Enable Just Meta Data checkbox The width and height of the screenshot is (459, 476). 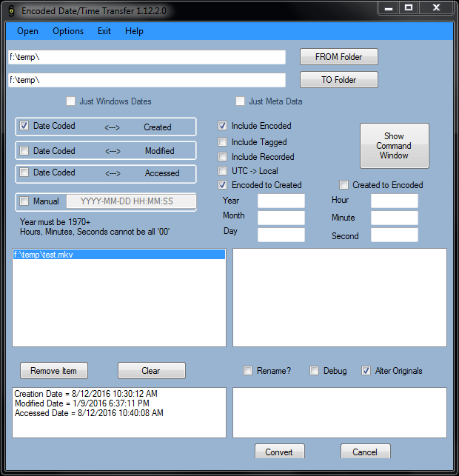tap(240, 101)
